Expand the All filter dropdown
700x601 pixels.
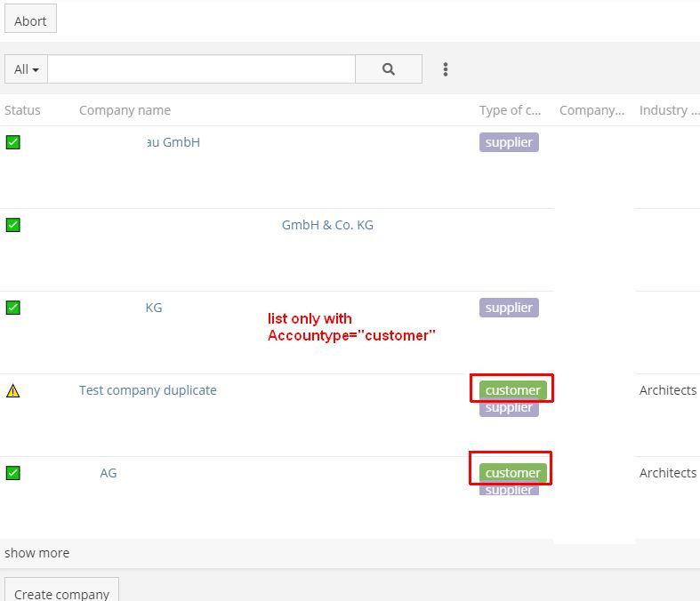point(26,69)
